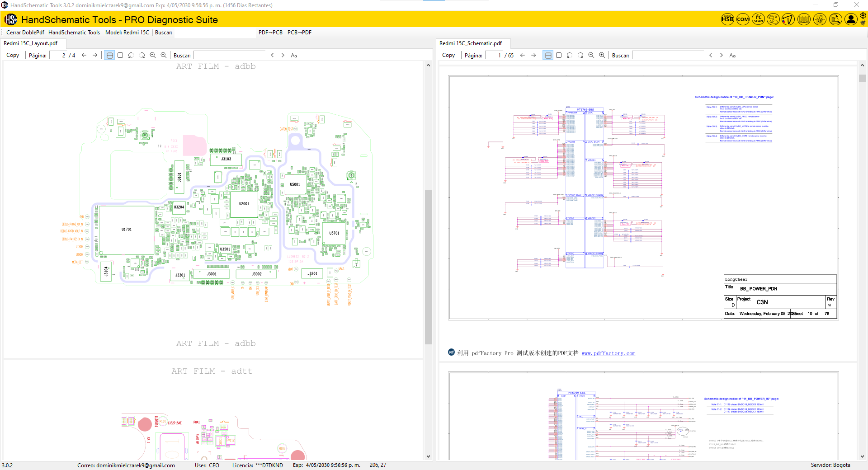Open settings gear in the yellow header
868x470 pixels.
(x=863, y=16)
